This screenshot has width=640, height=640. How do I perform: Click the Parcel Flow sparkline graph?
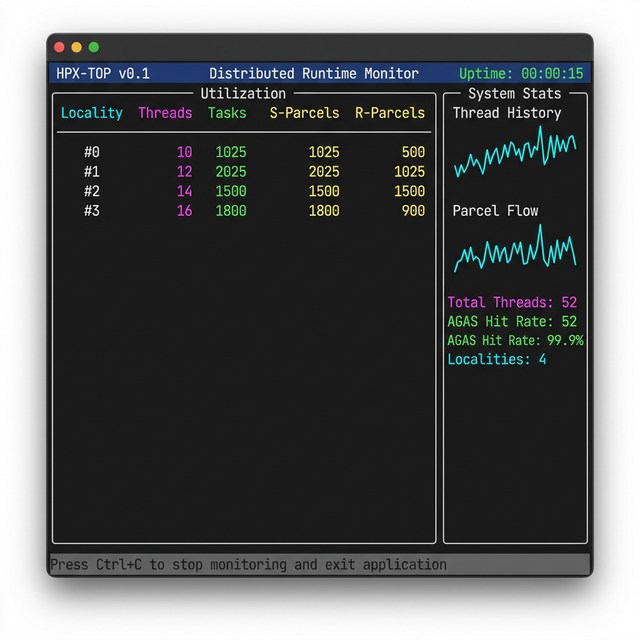(x=514, y=250)
